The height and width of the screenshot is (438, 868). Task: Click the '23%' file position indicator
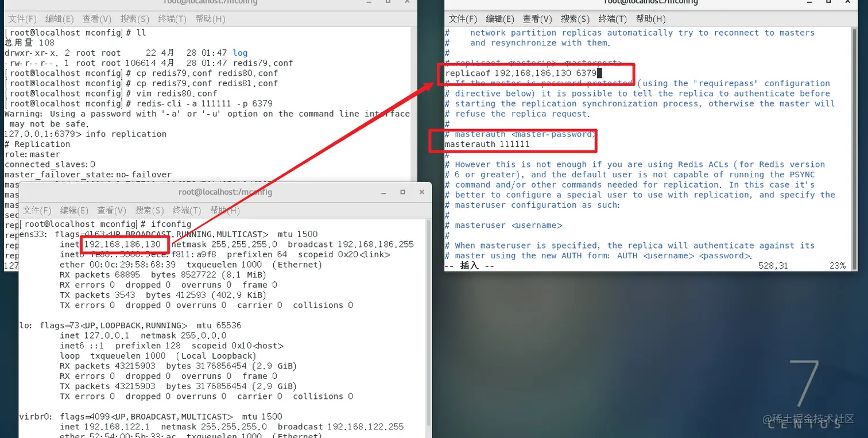tap(838, 266)
